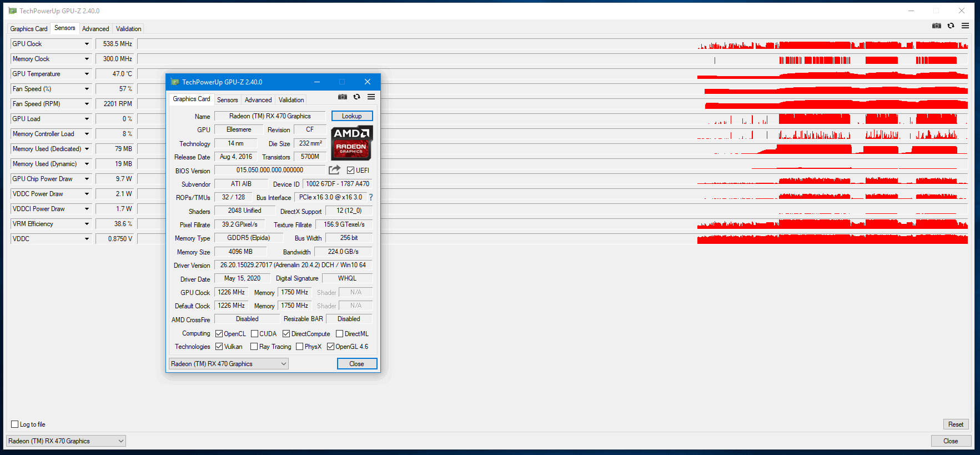The width and height of the screenshot is (980, 455).
Task: Click the Reset button in the sensors window
Action: point(956,424)
